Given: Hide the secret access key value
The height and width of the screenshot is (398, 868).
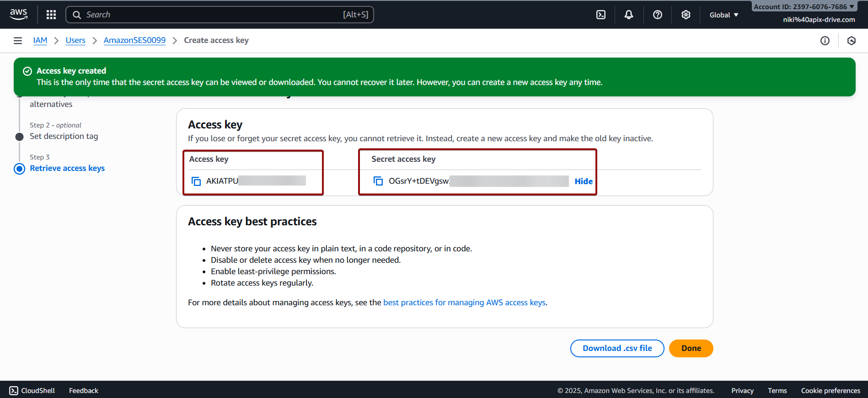Looking at the screenshot, I should pos(583,181).
